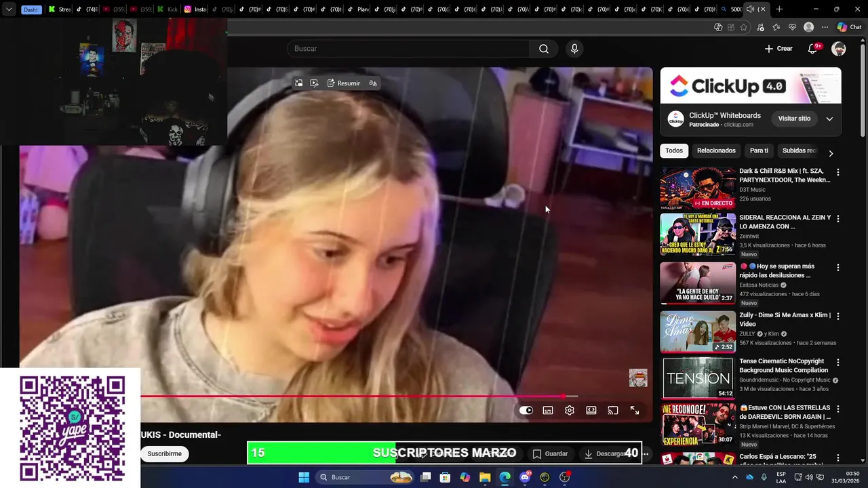
Task: Click the Guardar button
Action: coord(550,453)
